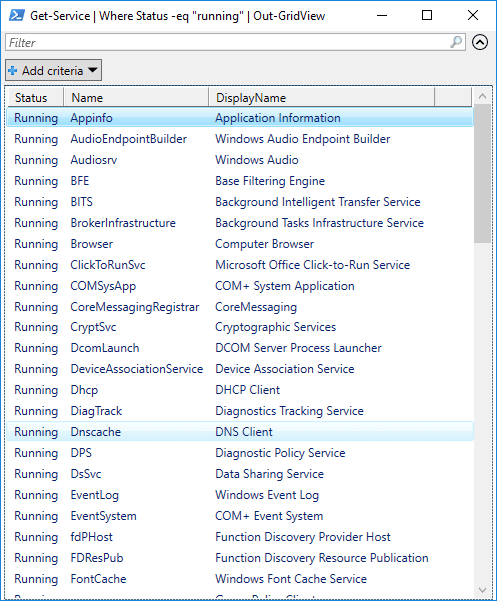The image size is (497, 601).
Task: Click the blue plus icon on Add criteria
Action: point(13,71)
